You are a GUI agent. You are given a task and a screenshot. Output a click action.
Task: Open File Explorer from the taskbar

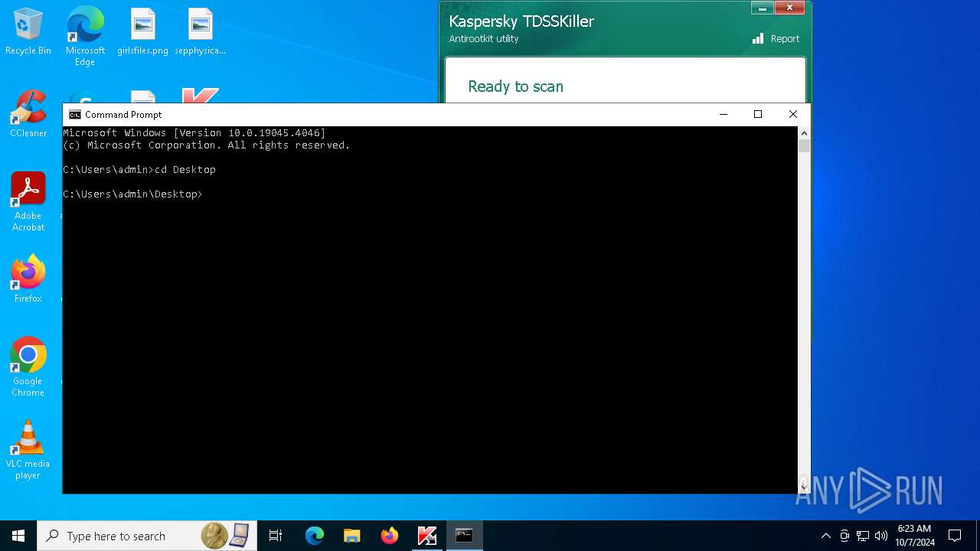tap(352, 536)
